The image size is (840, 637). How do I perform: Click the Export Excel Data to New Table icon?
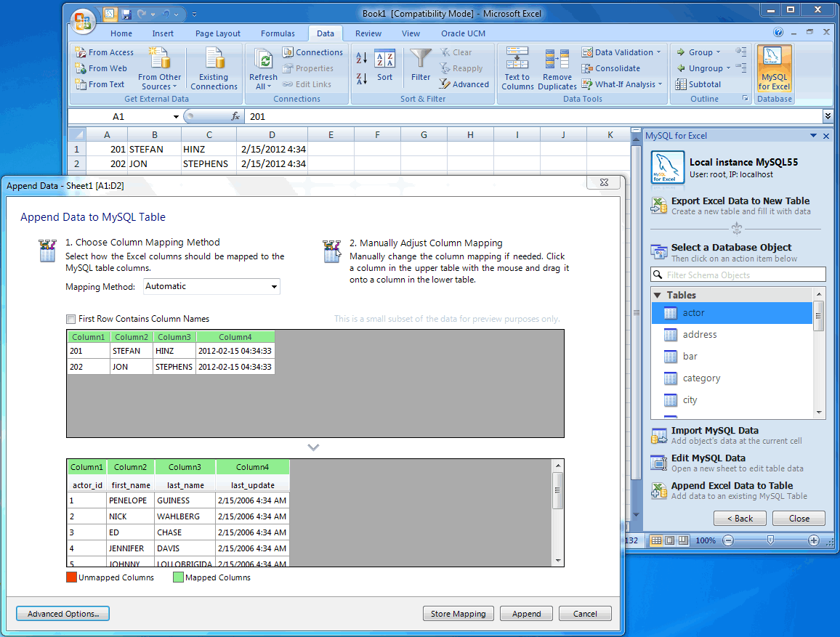659,206
